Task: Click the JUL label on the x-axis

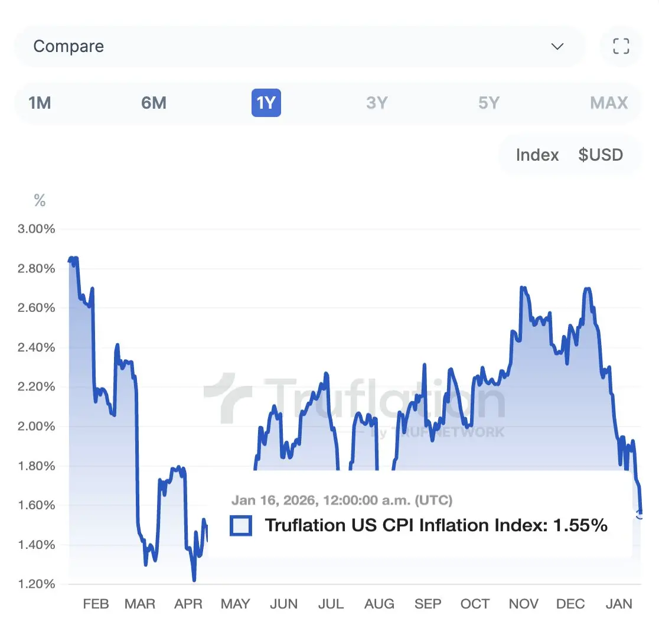Action: coord(331,604)
